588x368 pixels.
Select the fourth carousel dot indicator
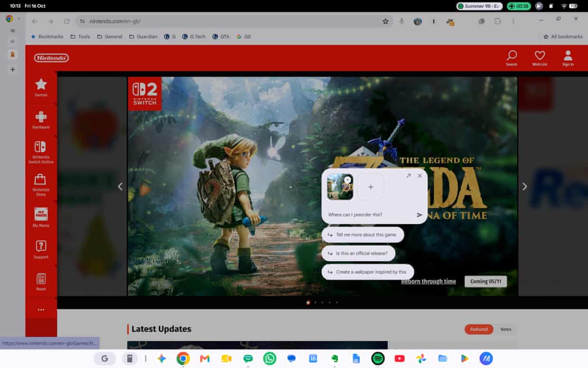click(x=330, y=302)
